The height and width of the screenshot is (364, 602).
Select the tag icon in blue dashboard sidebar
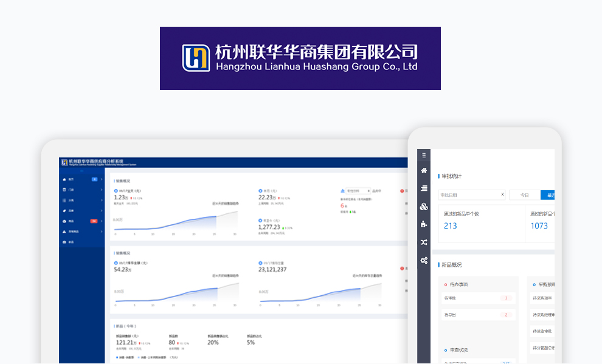pyautogui.click(x=64, y=211)
